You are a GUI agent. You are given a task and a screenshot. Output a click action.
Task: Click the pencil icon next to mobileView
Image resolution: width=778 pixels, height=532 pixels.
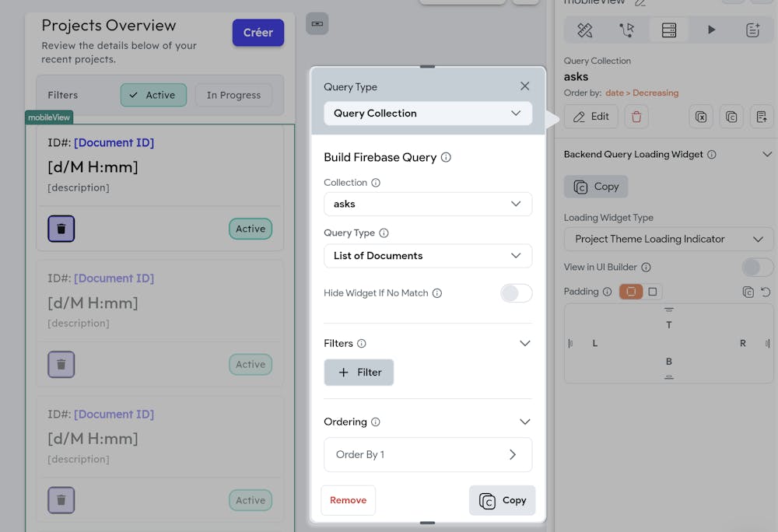point(640,3)
